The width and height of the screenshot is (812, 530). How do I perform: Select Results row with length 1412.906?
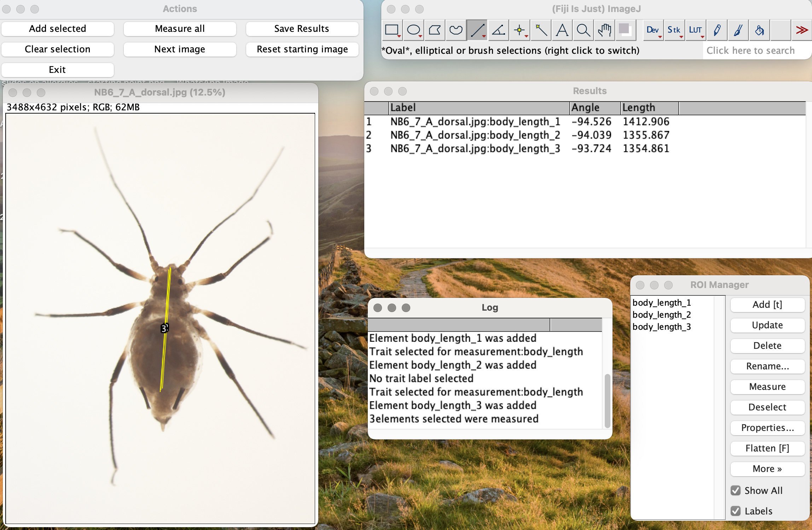[585, 122]
